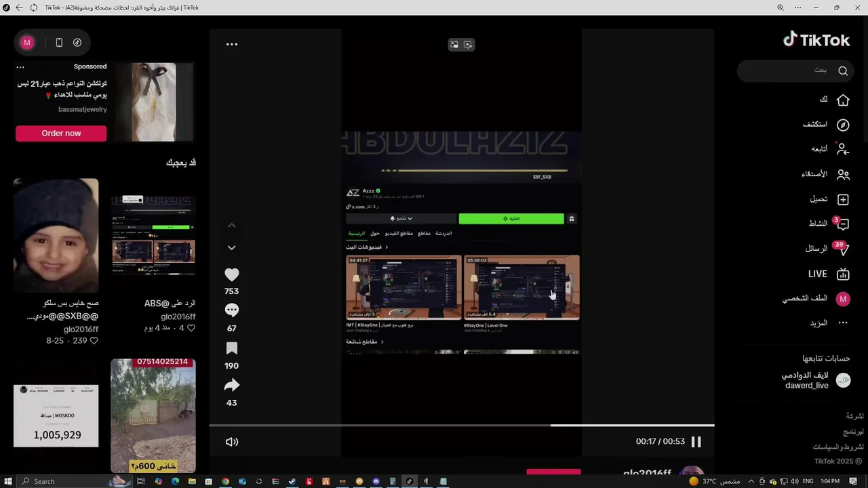The height and width of the screenshot is (488, 868).
Task: Save video using the bookmark icon
Action: pyautogui.click(x=231, y=348)
